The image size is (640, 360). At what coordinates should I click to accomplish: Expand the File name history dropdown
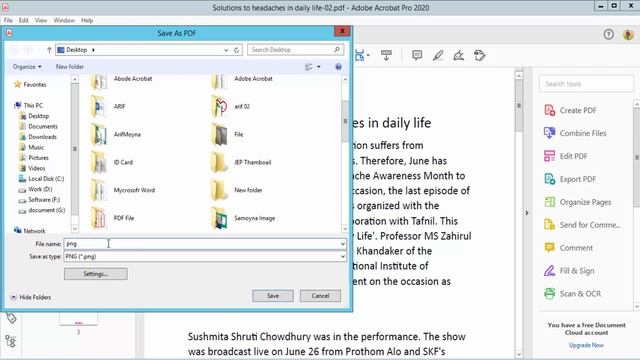tap(342, 244)
